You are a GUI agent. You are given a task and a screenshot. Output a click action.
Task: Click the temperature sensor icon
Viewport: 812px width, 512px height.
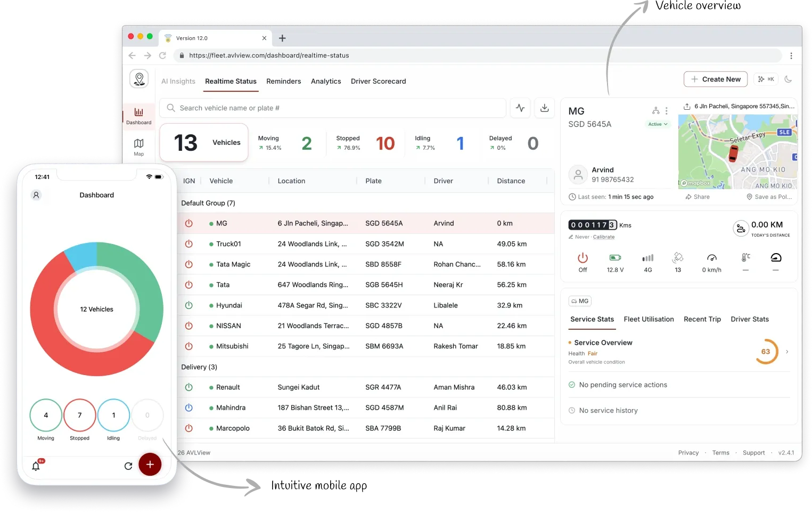(745, 258)
